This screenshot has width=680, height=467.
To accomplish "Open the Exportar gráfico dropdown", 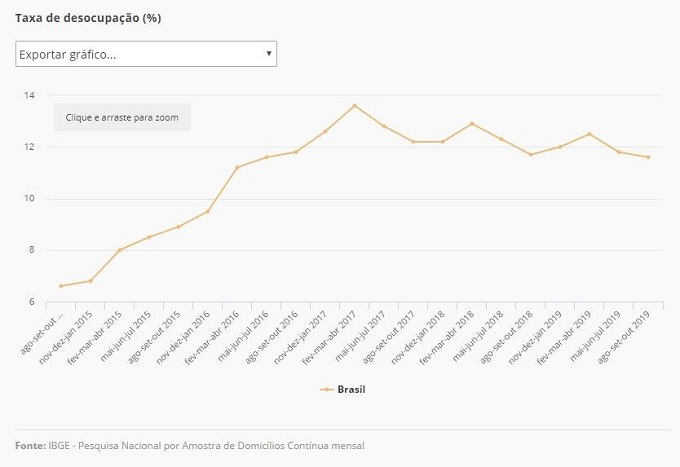I will pos(146,54).
